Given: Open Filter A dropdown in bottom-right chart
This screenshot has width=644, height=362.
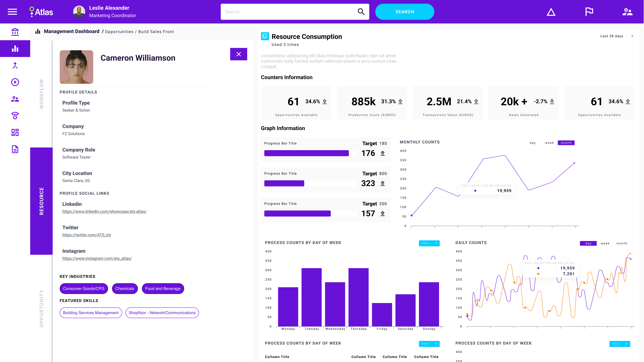Looking at the screenshot, I should (620, 344).
